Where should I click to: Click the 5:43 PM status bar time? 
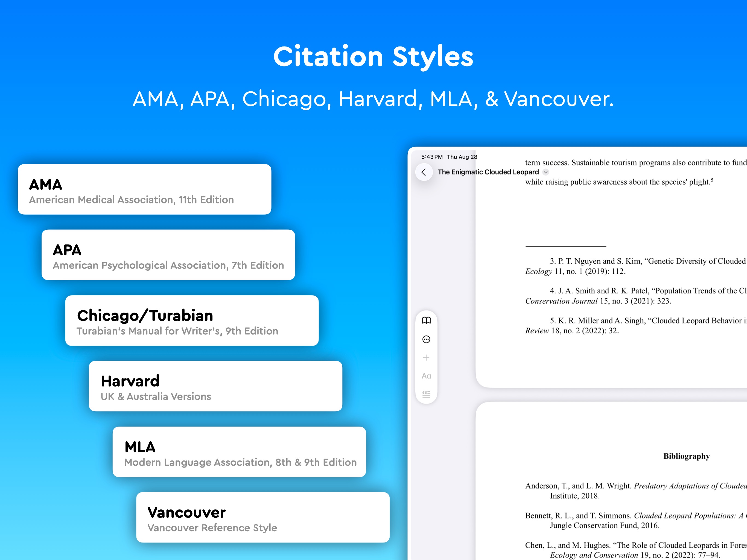[431, 157]
